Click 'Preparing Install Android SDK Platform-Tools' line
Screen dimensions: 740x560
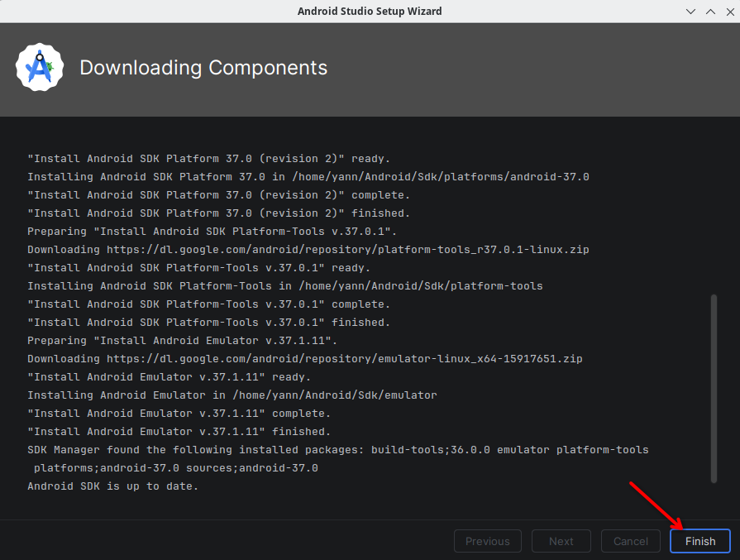click(212, 232)
